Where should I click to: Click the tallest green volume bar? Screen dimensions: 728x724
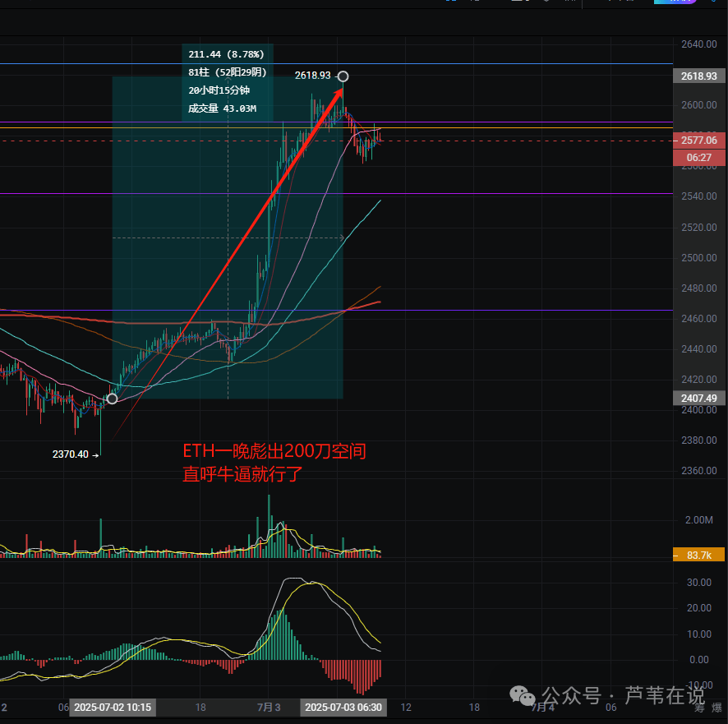268,526
